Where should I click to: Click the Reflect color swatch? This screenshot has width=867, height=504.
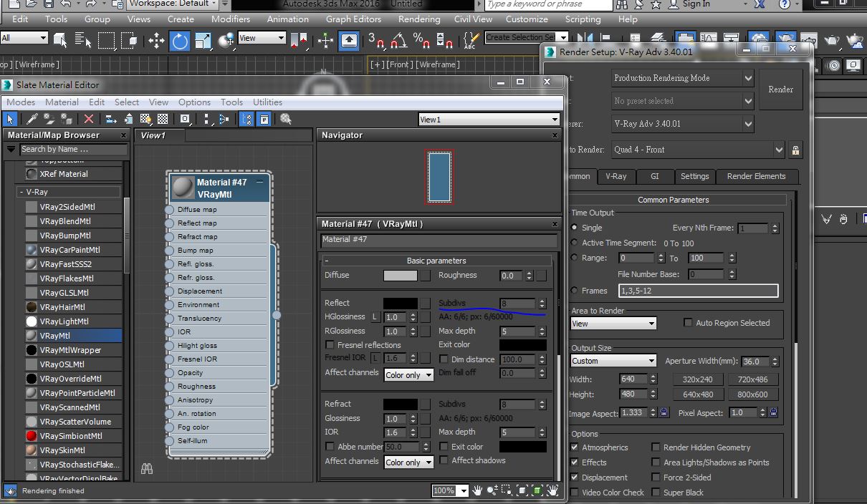400,304
